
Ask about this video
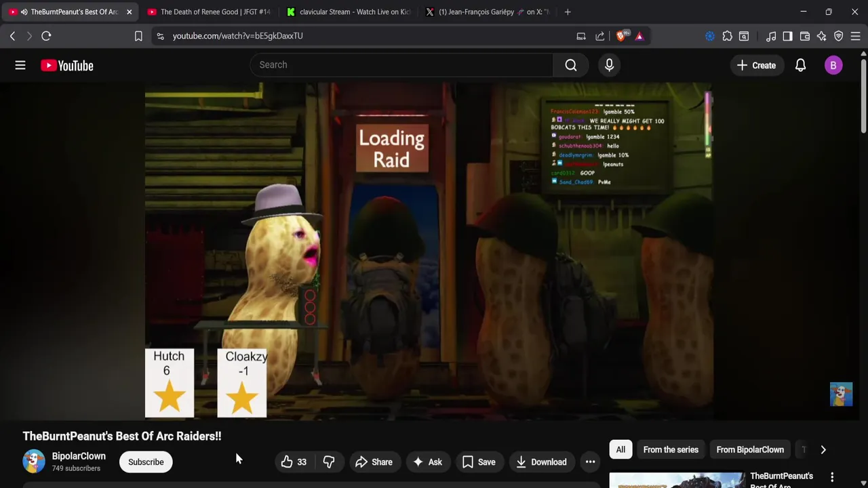(x=427, y=462)
